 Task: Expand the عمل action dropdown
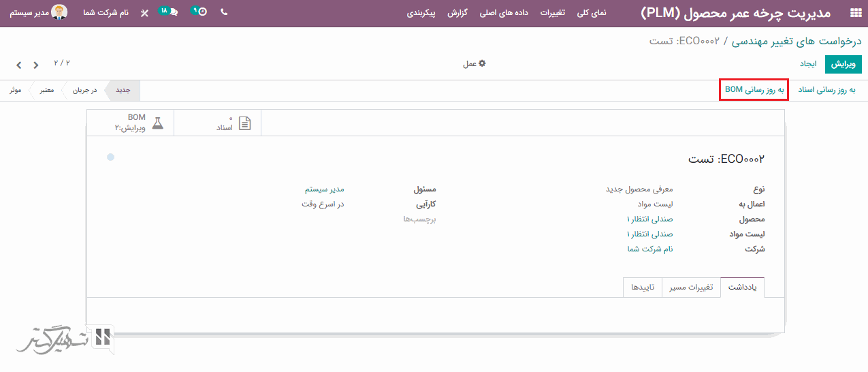(475, 63)
